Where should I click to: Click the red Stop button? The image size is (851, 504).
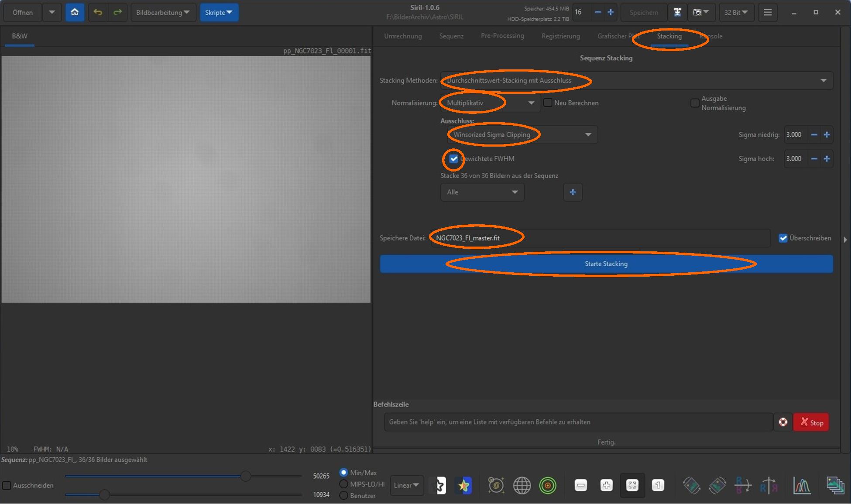(x=811, y=422)
